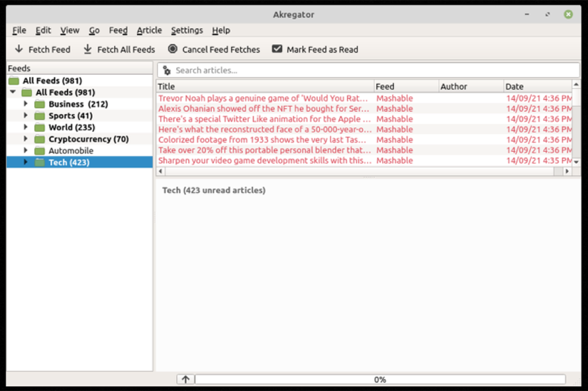Expand the Cryptocurrency feed folder
This screenshot has height=391, width=588.
click(x=26, y=139)
